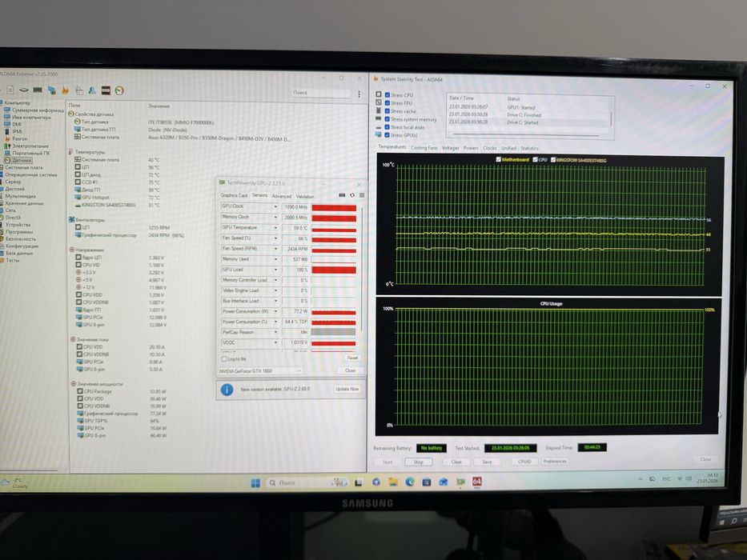Open the GPU Load sensor dropdown
Image resolution: width=747 pixels, height=560 pixels.
click(x=275, y=270)
